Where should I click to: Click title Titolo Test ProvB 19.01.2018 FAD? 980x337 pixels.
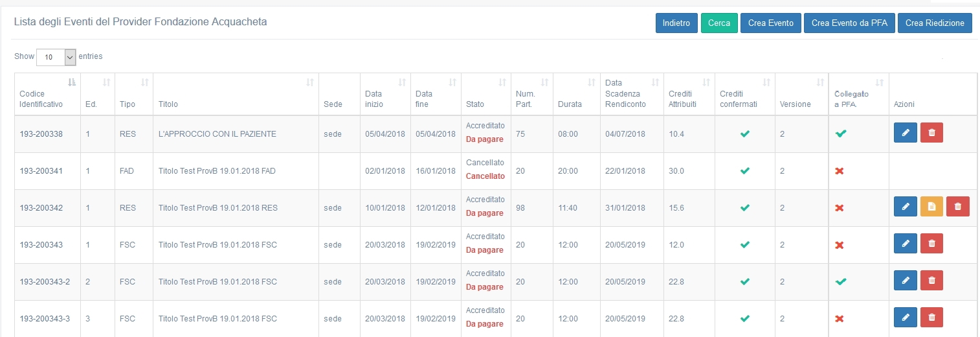(x=217, y=171)
